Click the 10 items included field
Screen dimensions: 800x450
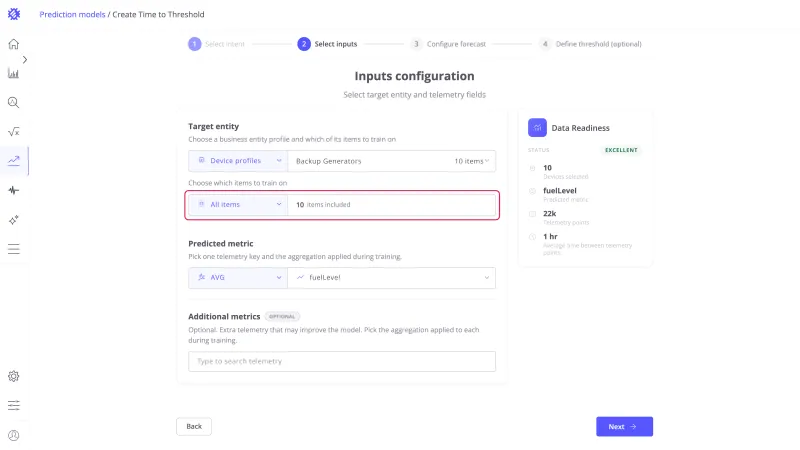(x=392, y=205)
